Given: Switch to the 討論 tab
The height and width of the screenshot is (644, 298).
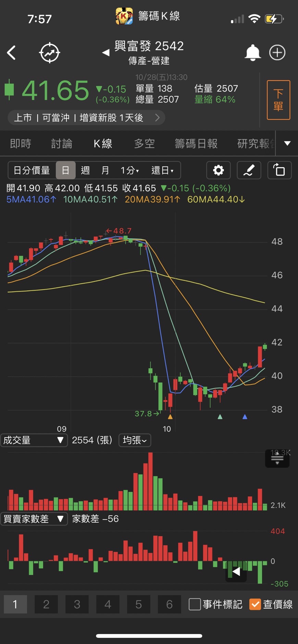Looking at the screenshot, I should point(62,144).
